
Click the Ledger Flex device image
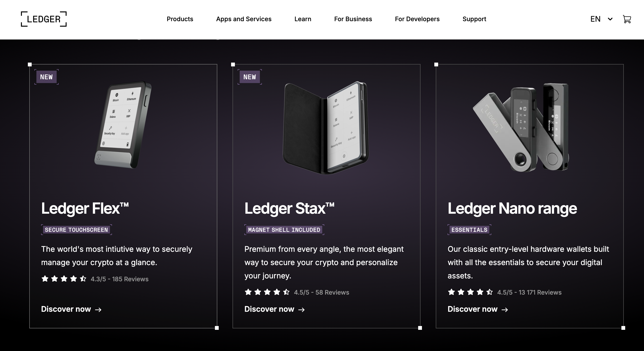pyautogui.click(x=123, y=125)
